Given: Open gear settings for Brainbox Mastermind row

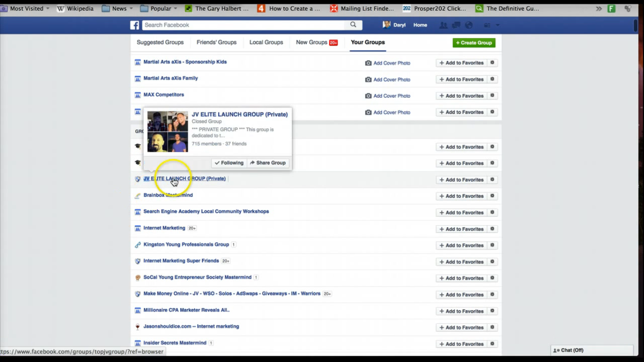Looking at the screenshot, I should point(492,196).
